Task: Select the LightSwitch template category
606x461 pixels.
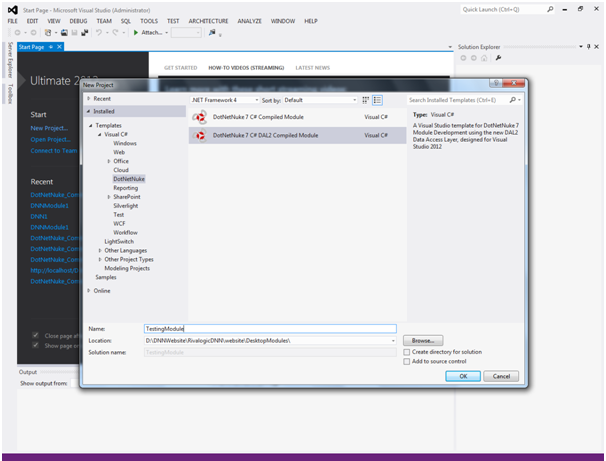Action: coord(119,242)
